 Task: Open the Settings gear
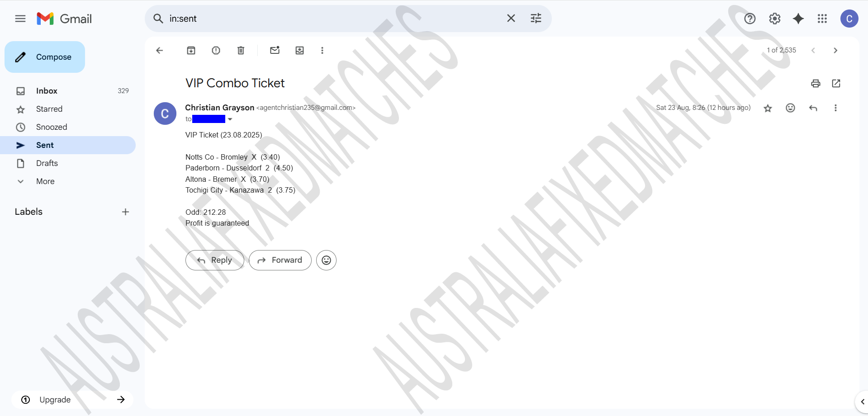point(775,19)
